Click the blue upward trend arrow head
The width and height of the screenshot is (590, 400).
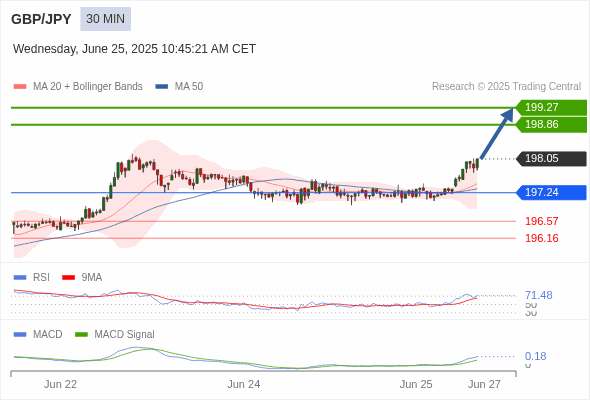508,115
